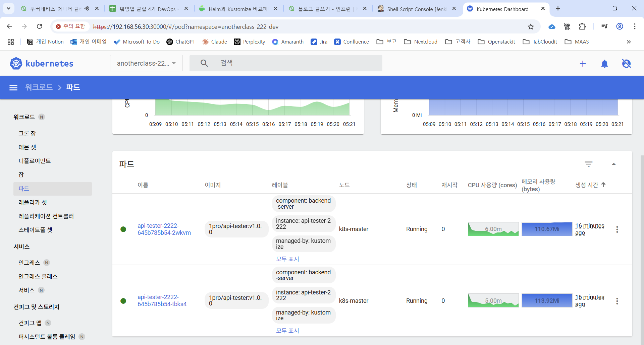Image resolution: width=644 pixels, height=345 pixels.
Task: Open 퍼시스턴트 볼륨 클레임 in sidebar
Action: click(47, 337)
